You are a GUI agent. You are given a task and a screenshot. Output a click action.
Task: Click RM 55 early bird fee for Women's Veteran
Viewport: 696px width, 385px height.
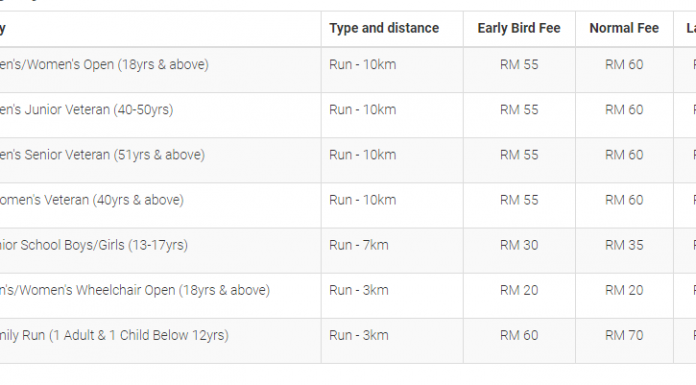point(519,200)
